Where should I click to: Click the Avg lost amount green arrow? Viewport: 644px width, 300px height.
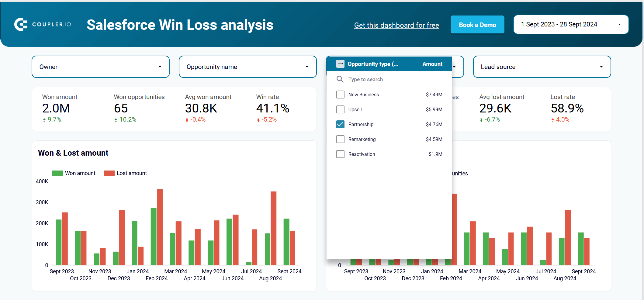[x=481, y=120]
